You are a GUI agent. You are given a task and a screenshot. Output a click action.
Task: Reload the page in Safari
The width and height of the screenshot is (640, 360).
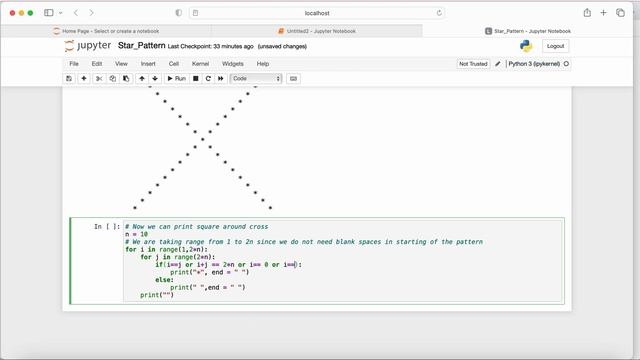[x=439, y=13]
